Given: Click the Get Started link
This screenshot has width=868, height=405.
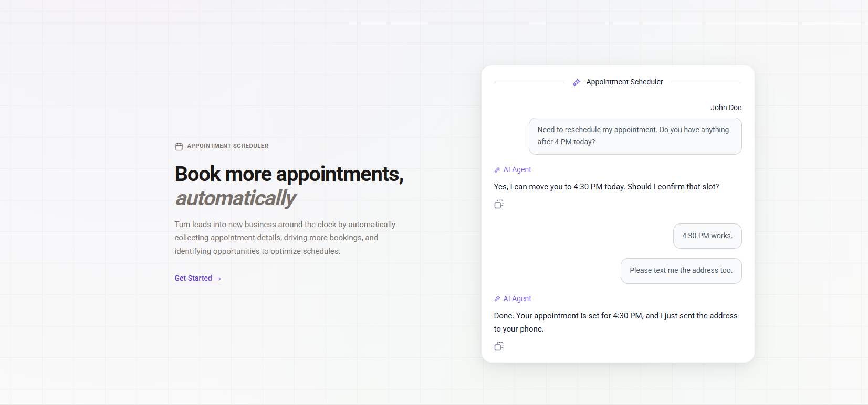Looking at the screenshot, I should click(198, 279).
